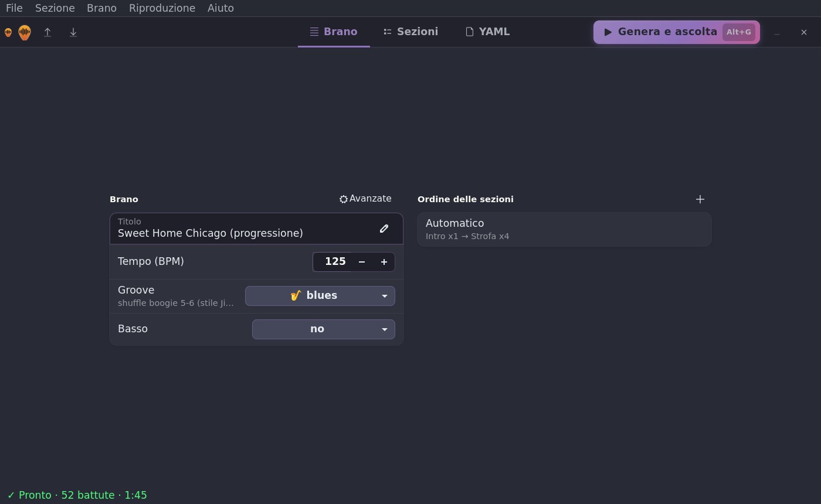This screenshot has width=821, height=504.
Task: Click the upload arrow toolbar icon
Action: [x=48, y=32]
